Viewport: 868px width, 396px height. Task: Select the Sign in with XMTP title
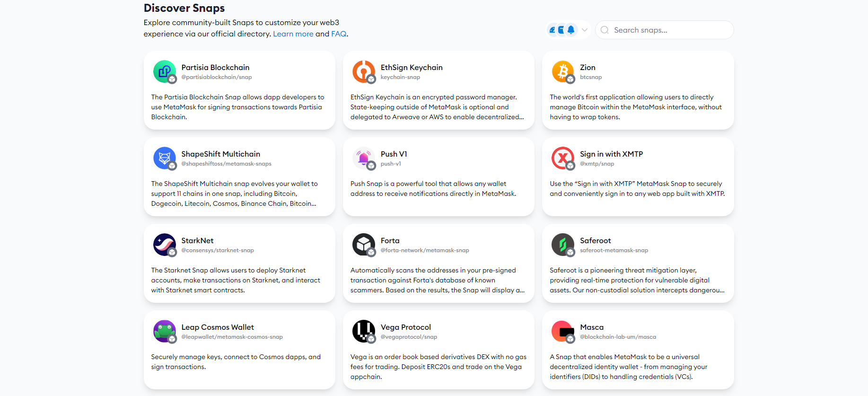click(x=611, y=154)
